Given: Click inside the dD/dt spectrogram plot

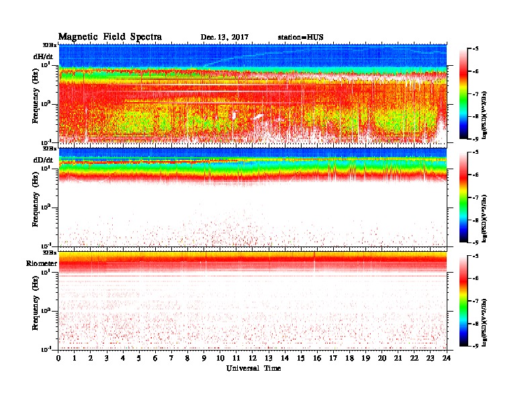Looking at the screenshot, I should pos(253,197).
